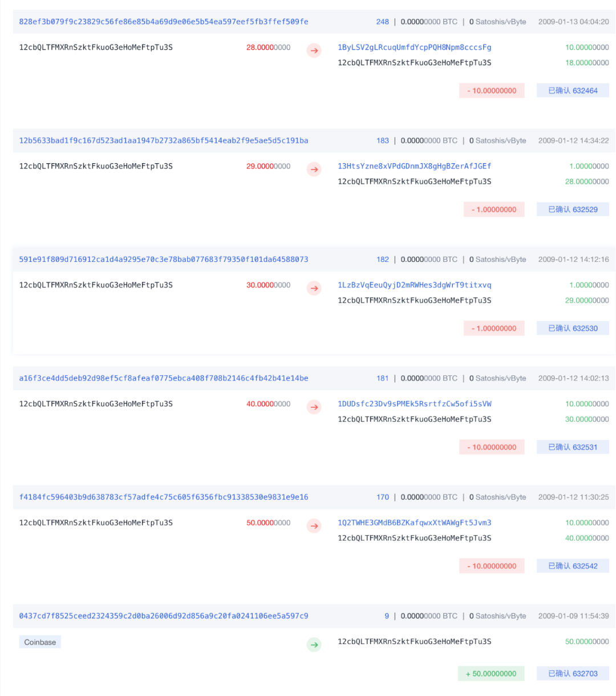Click the 已确认 632703 confirmations badge
The width and height of the screenshot is (616, 696).
(x=573, y=674)
